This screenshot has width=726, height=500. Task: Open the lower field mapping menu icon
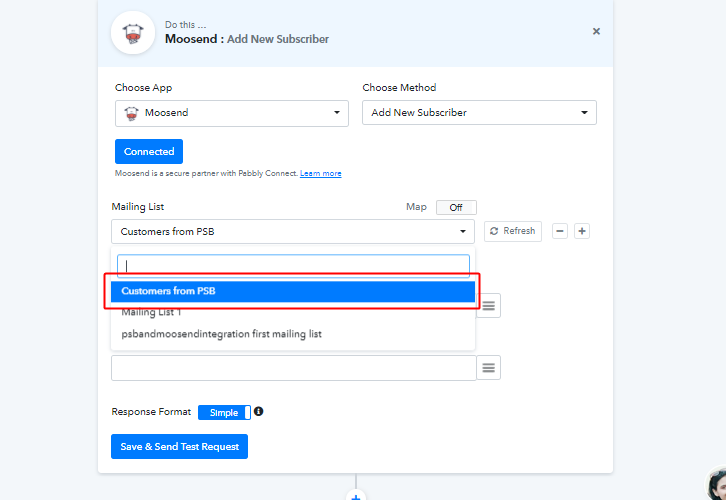(488, 368)
